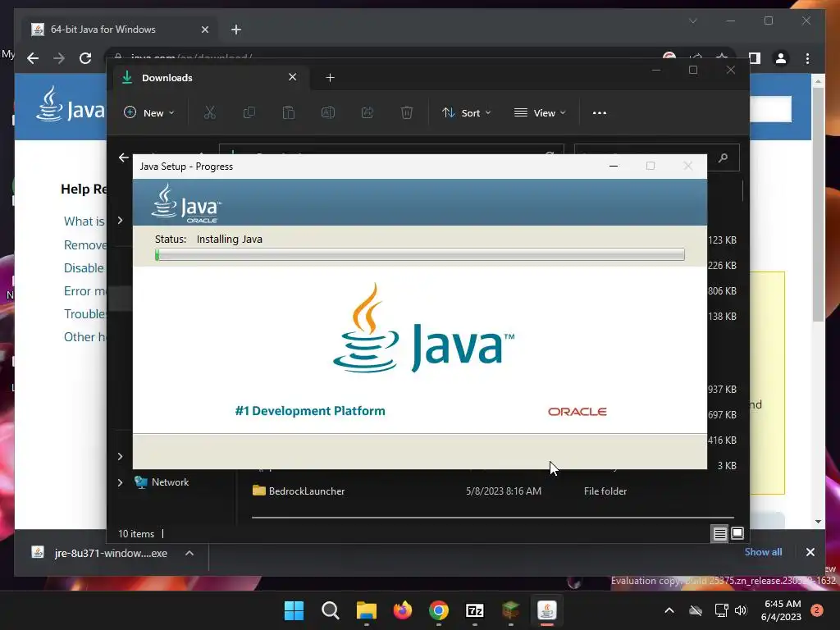Open the New dropdown in Explorer
The height and width of the screenshot is (630, 840).
[149, 112]
